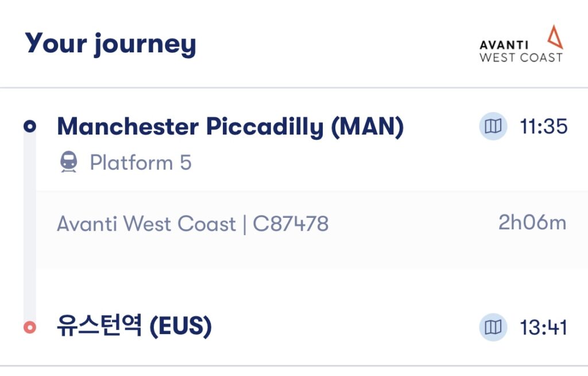Click the "Your journey" heading
Screen dimensions: 588x376
[x=110, y=43]
